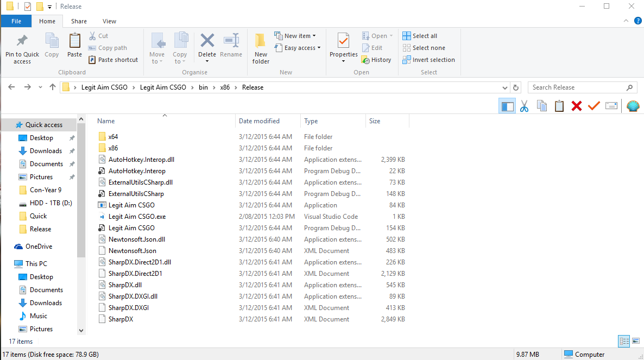Go up one folder level arrow
This screenshot has height=360, width=644.
(x=53, y=87)
